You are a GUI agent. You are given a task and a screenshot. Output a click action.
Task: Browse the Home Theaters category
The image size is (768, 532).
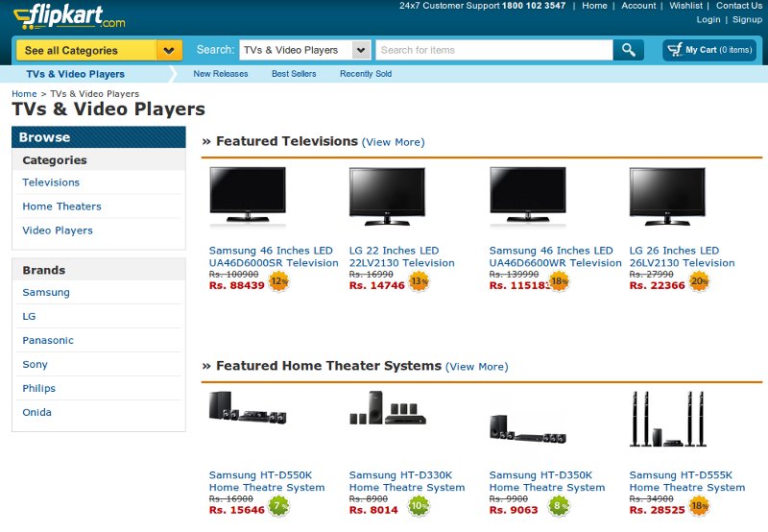coord(61,206)
